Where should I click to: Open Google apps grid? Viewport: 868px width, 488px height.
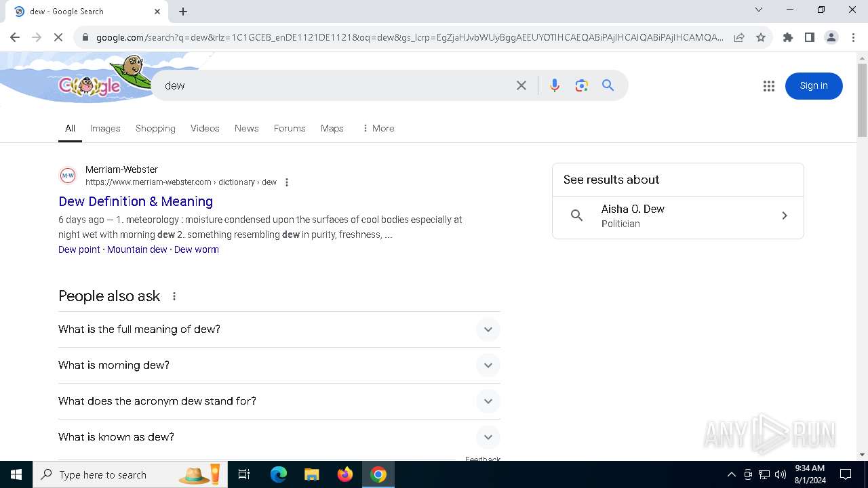coord(768,86)
